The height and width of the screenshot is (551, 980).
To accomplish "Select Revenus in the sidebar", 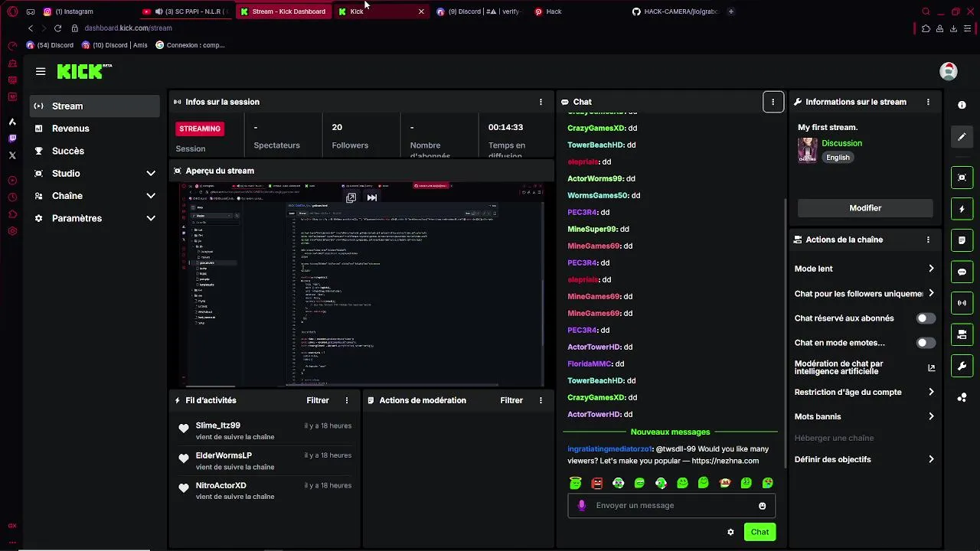I will click(95, 129).
